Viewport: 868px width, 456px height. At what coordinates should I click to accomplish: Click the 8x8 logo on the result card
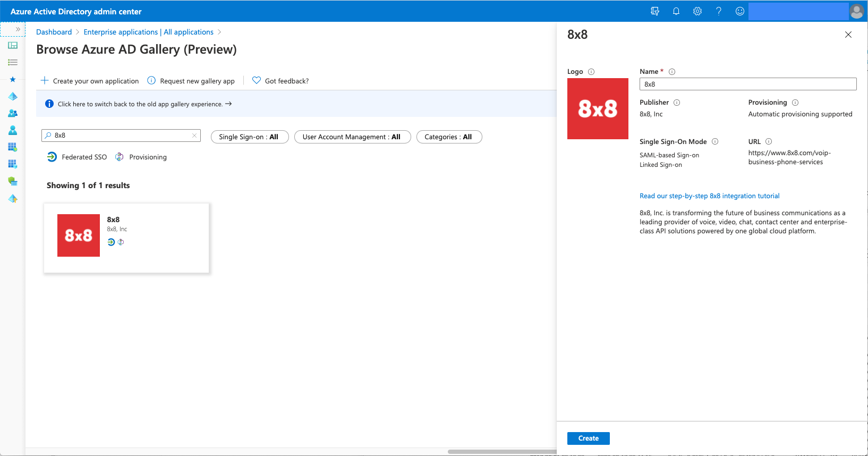(x=79, y=235)
